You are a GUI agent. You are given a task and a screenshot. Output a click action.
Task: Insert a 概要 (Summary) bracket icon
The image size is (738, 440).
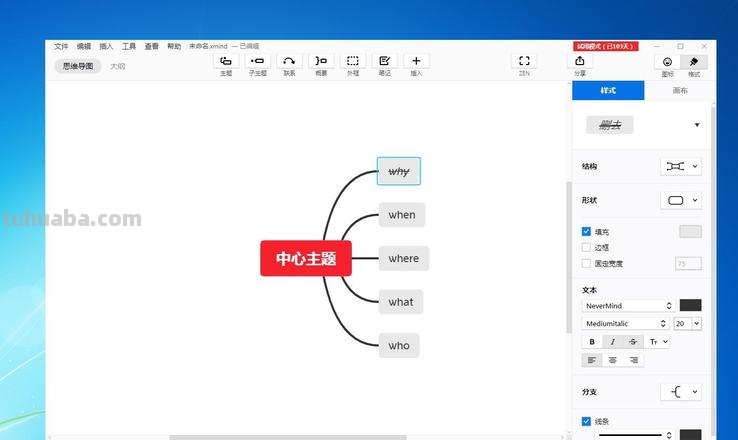click(321, 61)
